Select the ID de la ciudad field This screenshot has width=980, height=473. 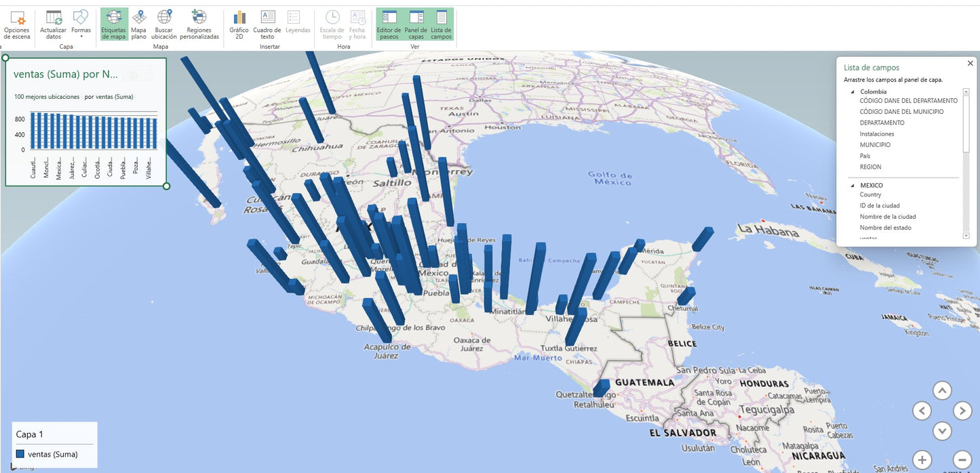(x=880, y=205)
